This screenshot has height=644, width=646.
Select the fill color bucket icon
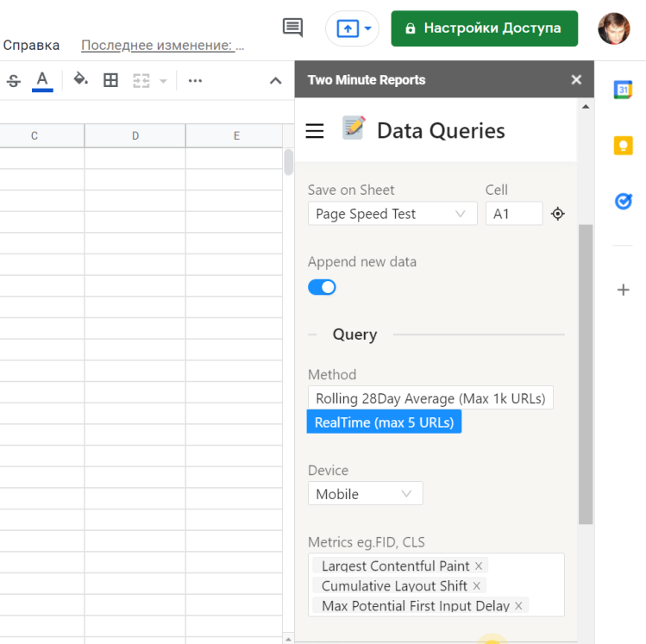[80, 80]
